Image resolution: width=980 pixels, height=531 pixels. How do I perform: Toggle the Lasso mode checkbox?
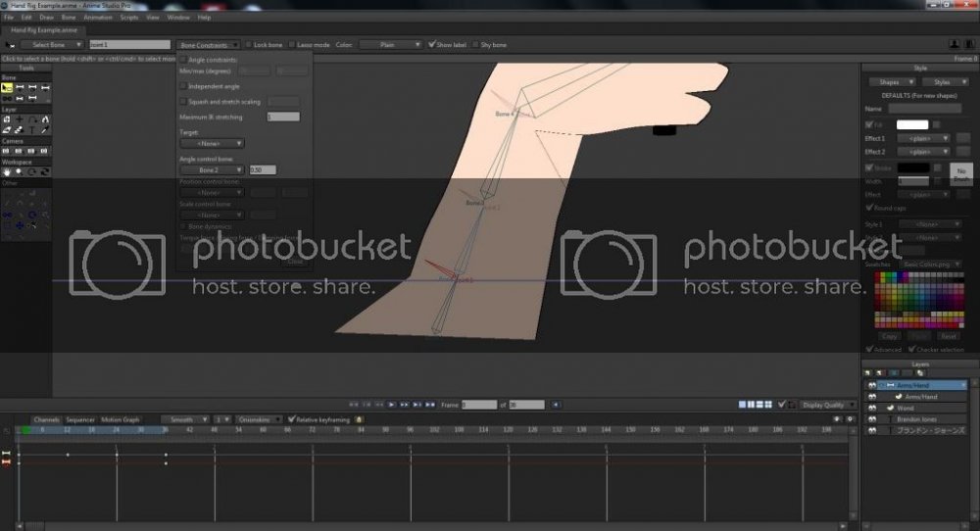pos(292,45)
